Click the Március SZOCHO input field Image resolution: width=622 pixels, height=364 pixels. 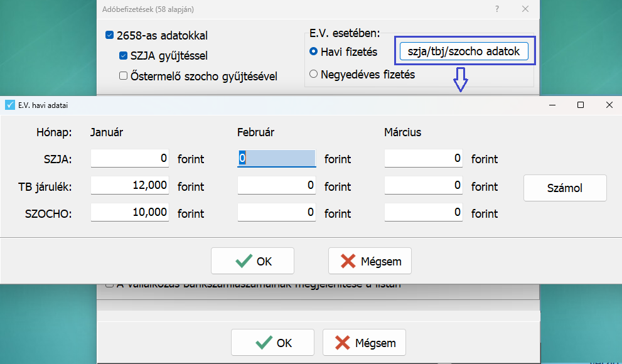pos(424,213)
